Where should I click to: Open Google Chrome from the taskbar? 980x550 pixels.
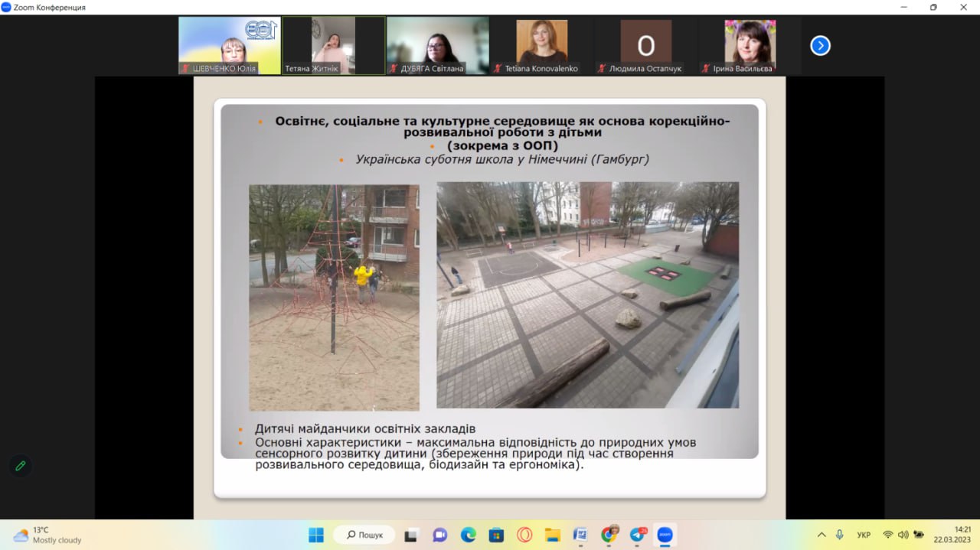click(609, 535)
